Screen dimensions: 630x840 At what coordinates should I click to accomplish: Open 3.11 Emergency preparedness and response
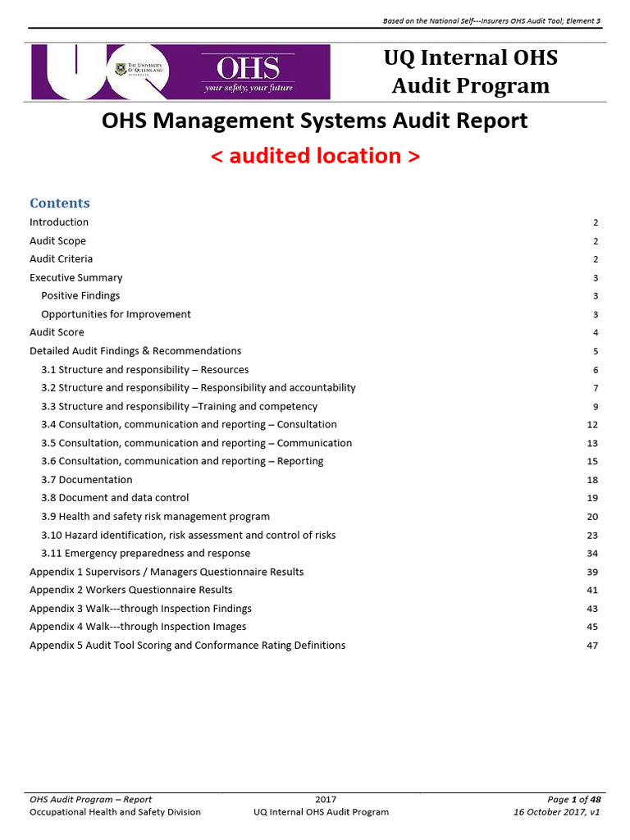point(146,553)
